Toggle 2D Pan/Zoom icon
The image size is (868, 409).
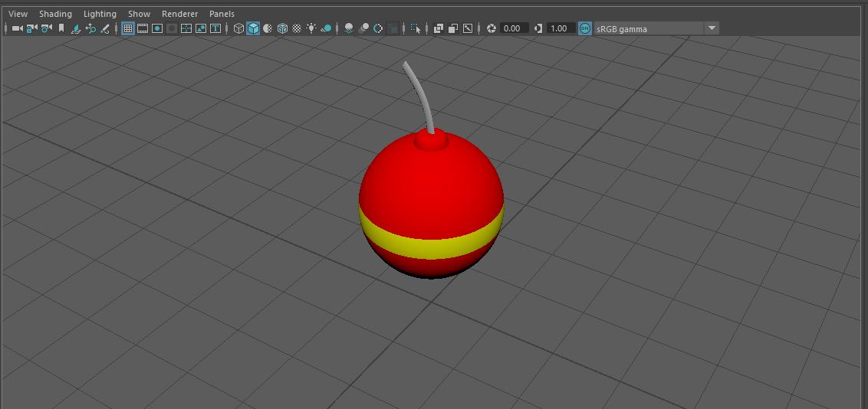pos(90,28)
